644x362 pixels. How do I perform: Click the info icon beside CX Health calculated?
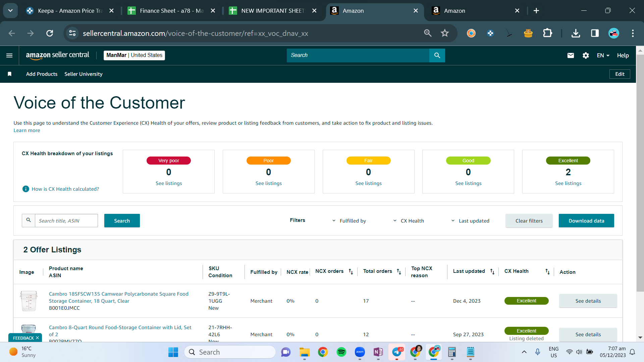pyautogui.click(x=25, y=189)
